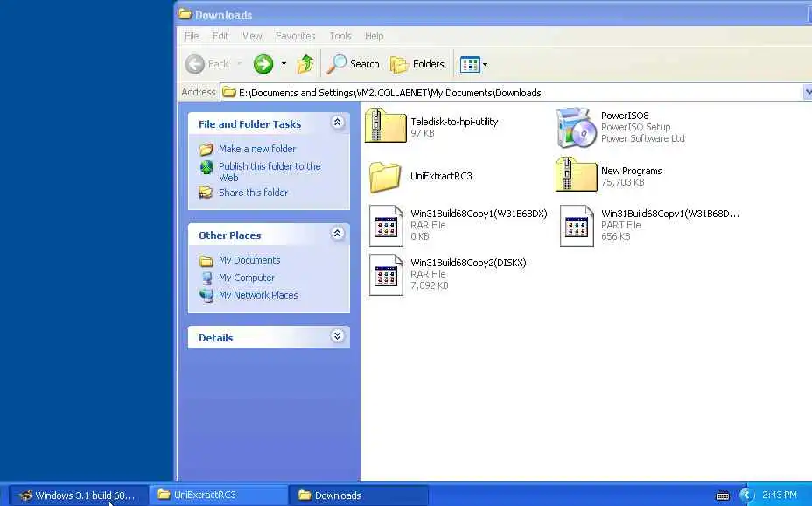Expand the Details panel
Viewport: 812px width, 506px height.
(337, 336)
